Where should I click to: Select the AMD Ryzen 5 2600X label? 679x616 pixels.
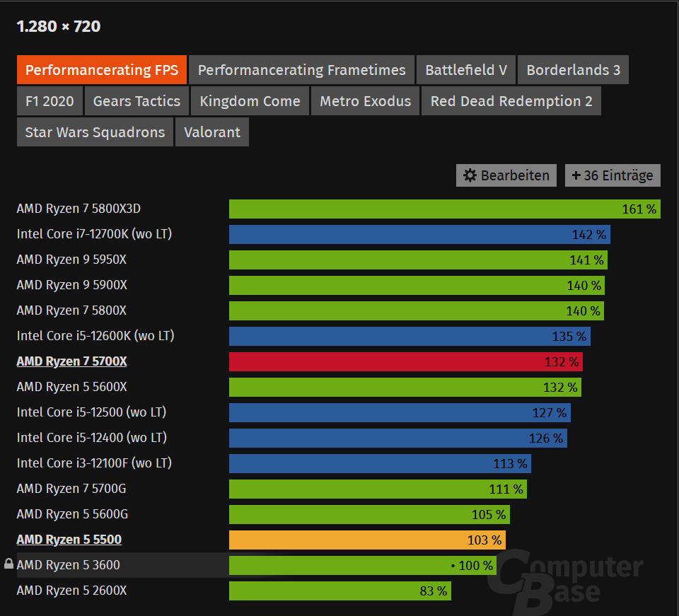pos(72,591)
